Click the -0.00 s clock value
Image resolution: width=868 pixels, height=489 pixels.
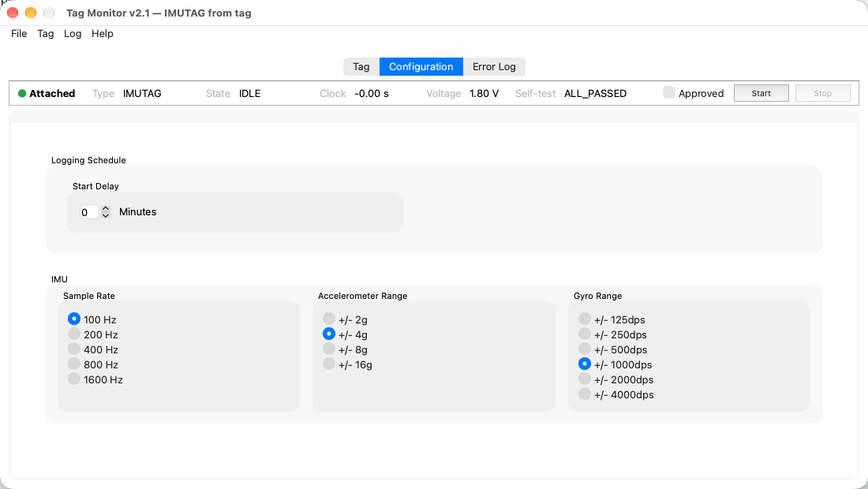click(372, 94)
